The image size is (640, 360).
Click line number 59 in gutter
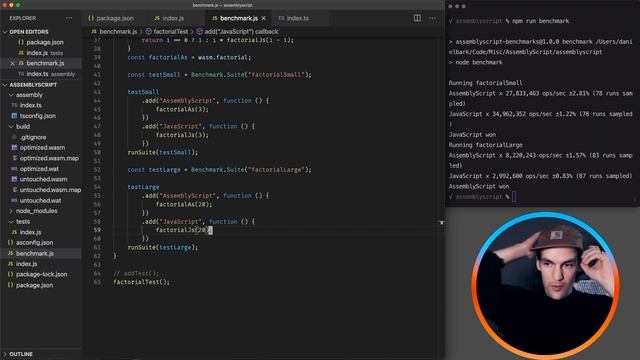(97, 230)
